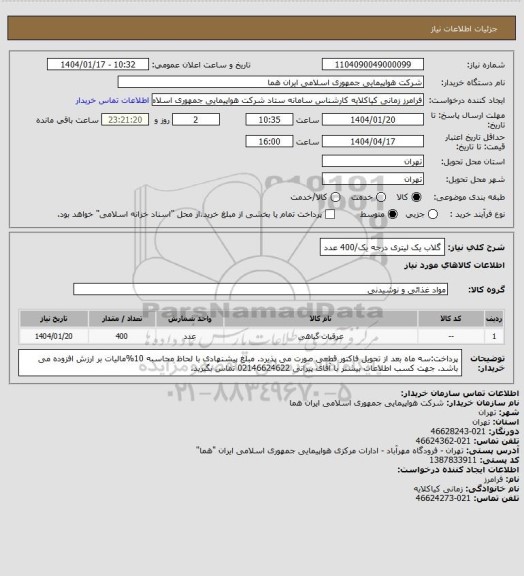Click the deadline time field 10:35
524x576 pixels.
pyautogui.click(x=269, y=120)
